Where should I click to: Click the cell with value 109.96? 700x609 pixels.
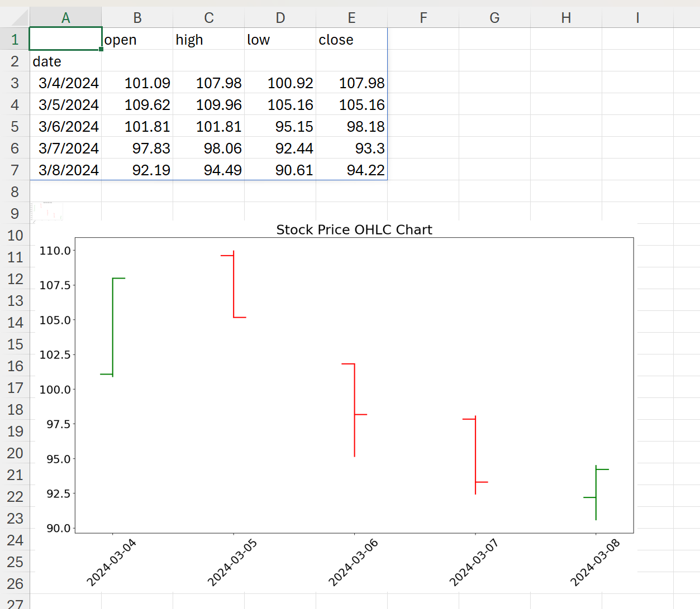[x=208, y=105]
